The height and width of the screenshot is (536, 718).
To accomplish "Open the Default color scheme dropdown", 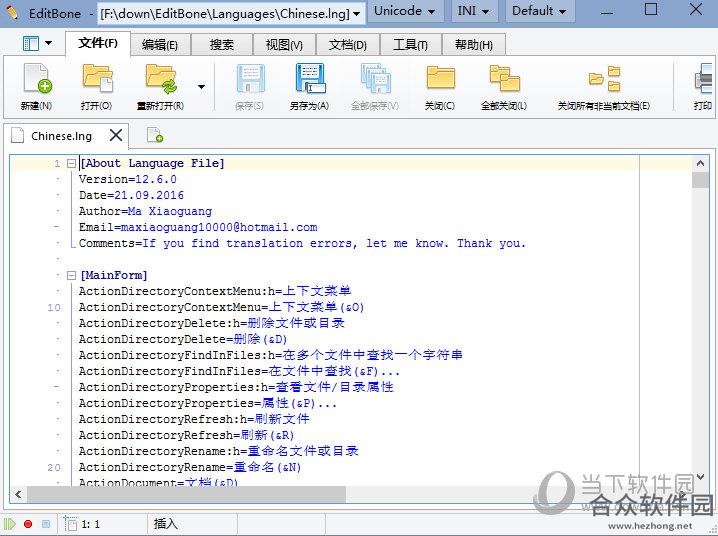I will (x=539, y=11).
